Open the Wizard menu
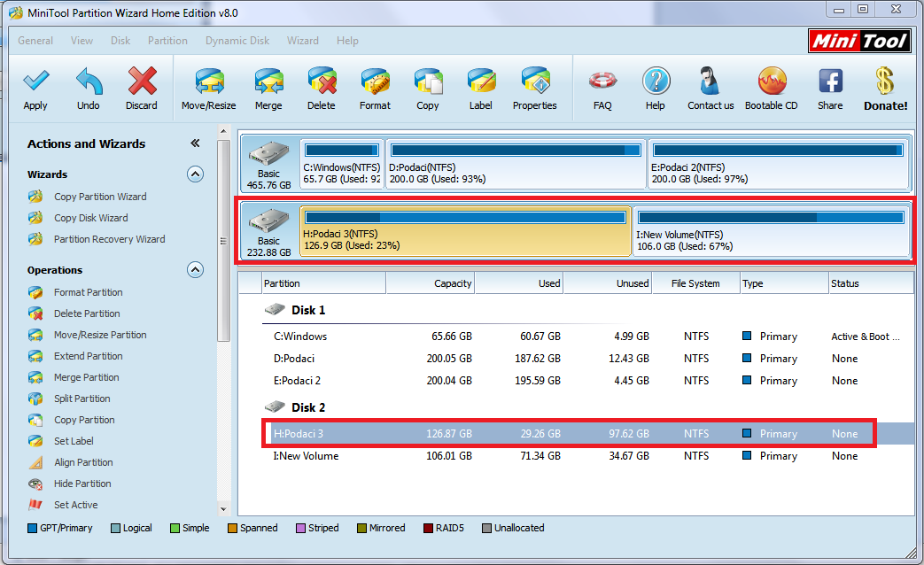Viewport: 924px width, 565px height. (303, 41)
